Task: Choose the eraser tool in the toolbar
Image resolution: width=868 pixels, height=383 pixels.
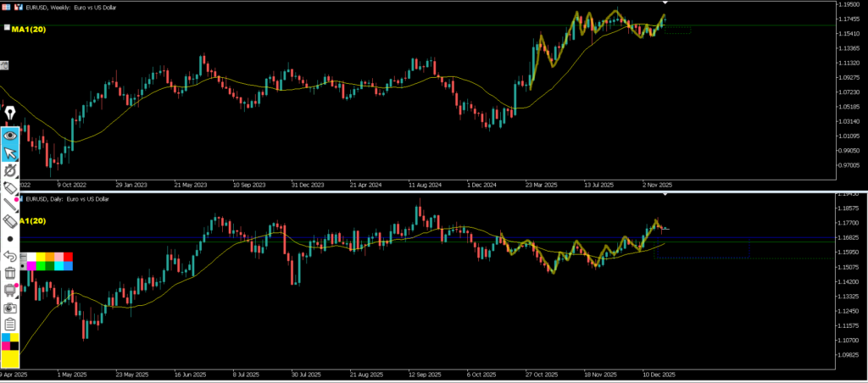Action: [10, 221]
